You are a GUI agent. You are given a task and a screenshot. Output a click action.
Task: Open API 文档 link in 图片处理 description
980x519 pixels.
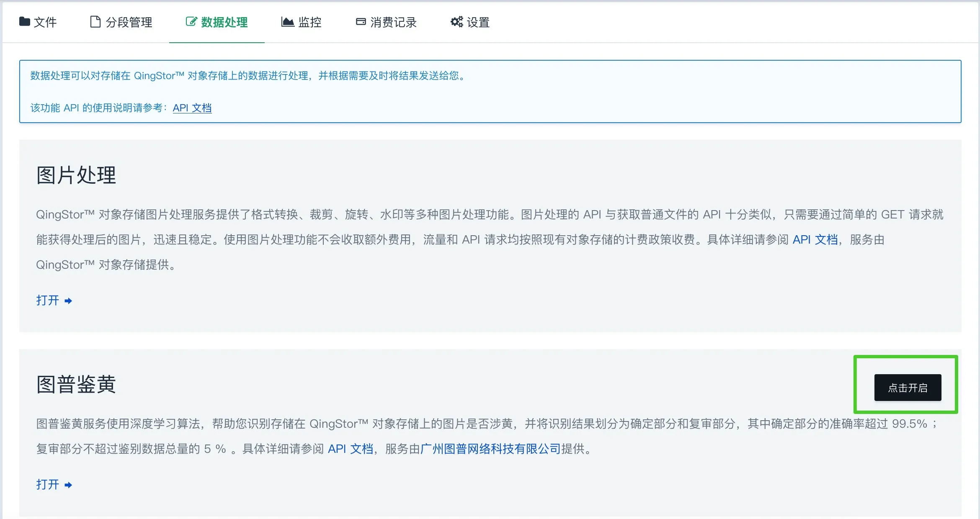pos(815,240)
